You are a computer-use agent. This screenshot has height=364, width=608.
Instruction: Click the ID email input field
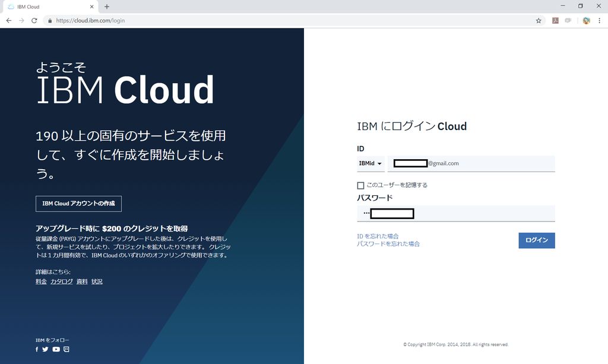[x=471, y=163]
